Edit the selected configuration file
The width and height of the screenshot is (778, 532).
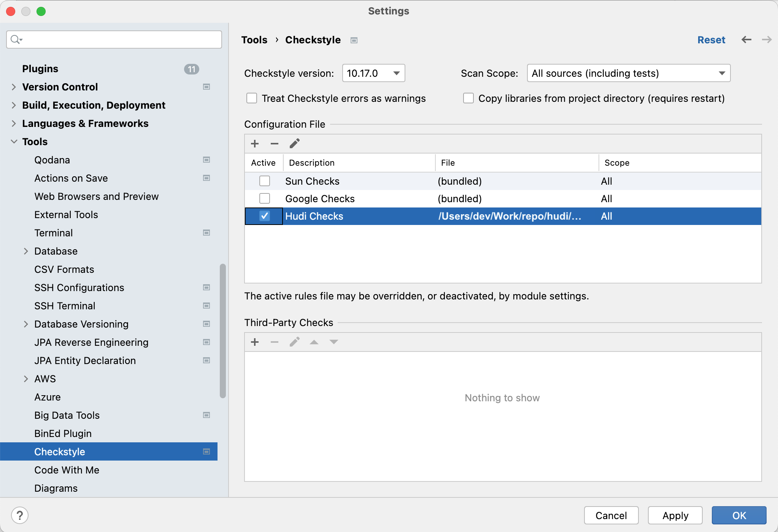coord(295,144)
